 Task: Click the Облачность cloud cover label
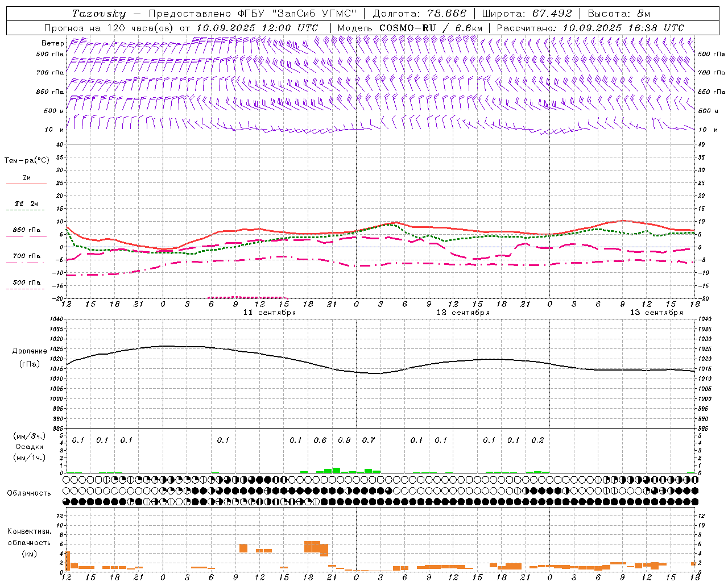[x=29, y=493]
